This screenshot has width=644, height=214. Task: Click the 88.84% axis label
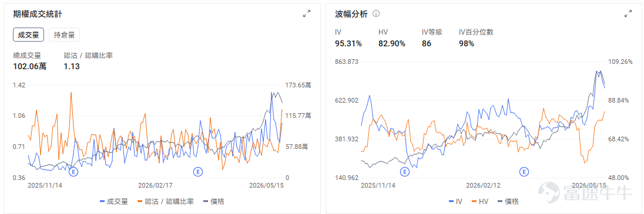tap(618, 100)
